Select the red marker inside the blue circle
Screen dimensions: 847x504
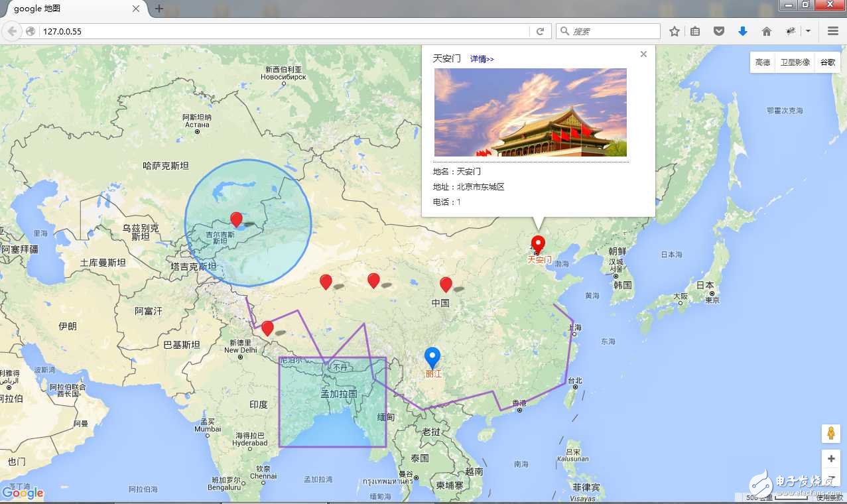point(236,220)
